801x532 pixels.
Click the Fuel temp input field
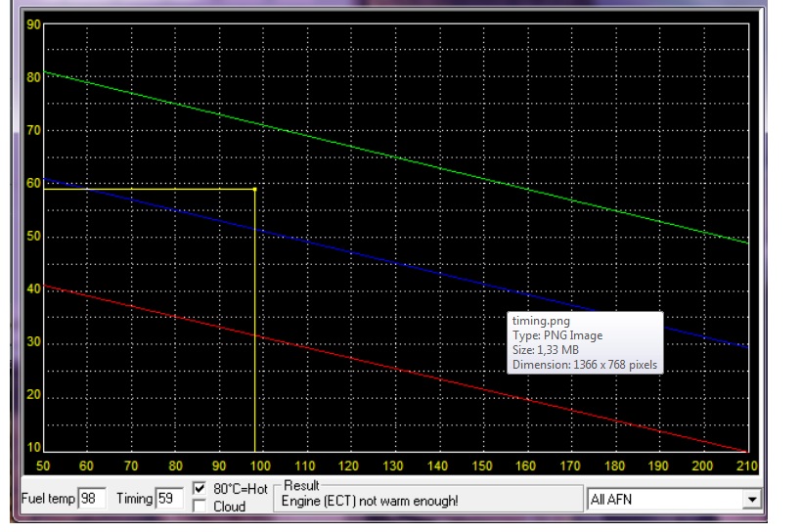[93, 499]
